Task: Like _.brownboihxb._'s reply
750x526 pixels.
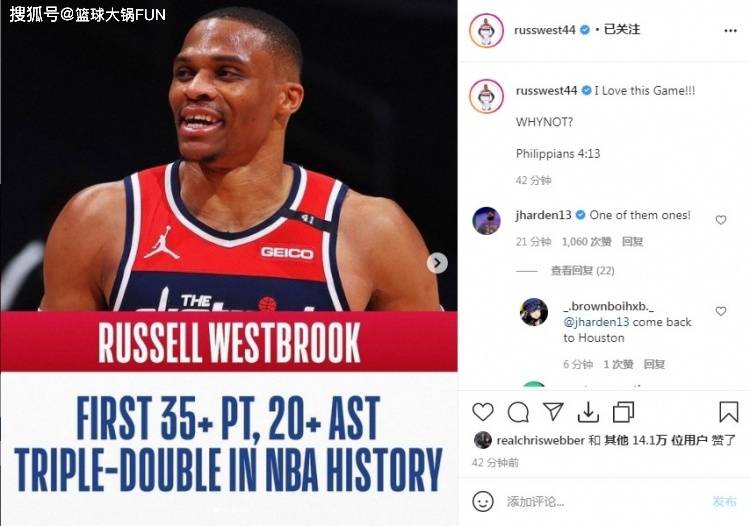Action: 721,311
